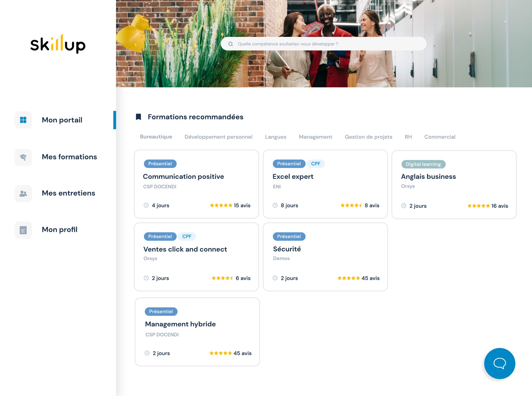The image size is (532, 396).
Task: Toggle the CPF badge on Excel expert card
Action: pyautogui.click(x=315, y=163)
